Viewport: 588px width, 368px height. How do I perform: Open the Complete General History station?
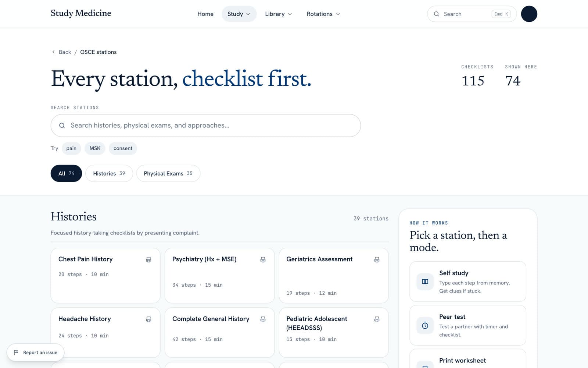219,333
